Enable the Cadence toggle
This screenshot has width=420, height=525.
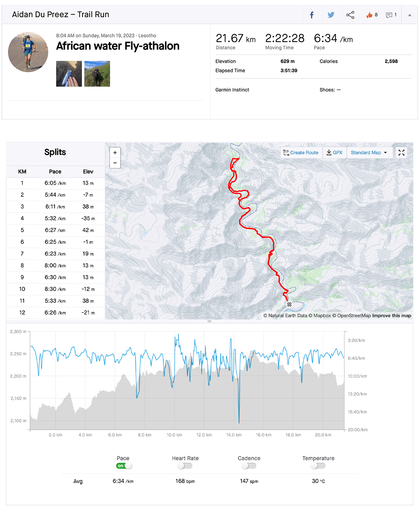pyautogui.click(x=249, y=466)
